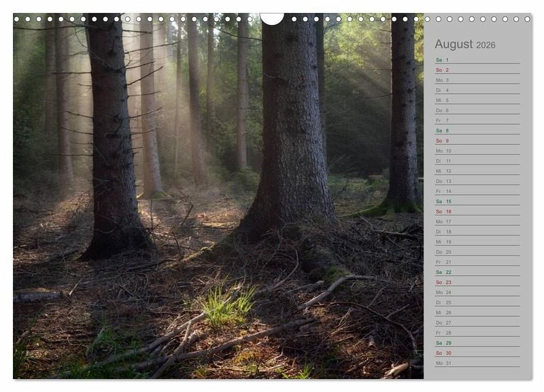Screen dimensions: 544x392
Task: Click the August 2026 month heading
Action: tap(465, 44)
